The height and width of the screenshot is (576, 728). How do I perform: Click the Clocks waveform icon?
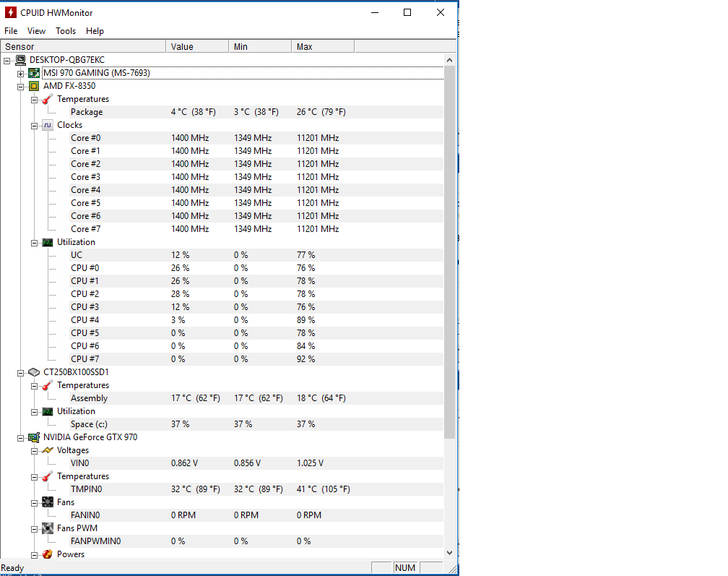tap(48, 125)
